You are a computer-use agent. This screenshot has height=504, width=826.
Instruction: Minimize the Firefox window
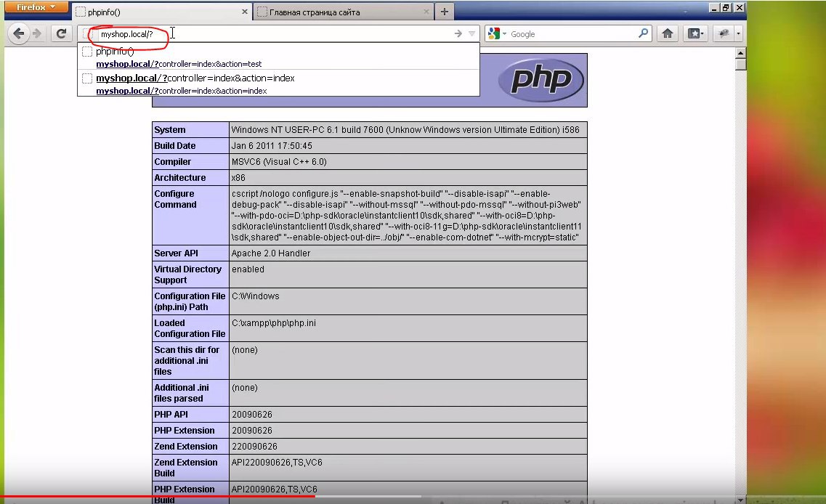714,7
